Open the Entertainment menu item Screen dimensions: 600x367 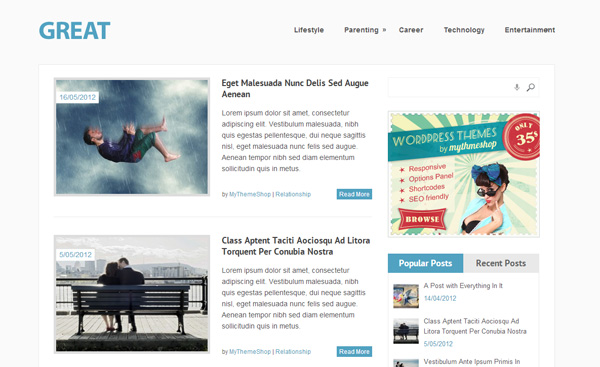[x=530, y=30]
